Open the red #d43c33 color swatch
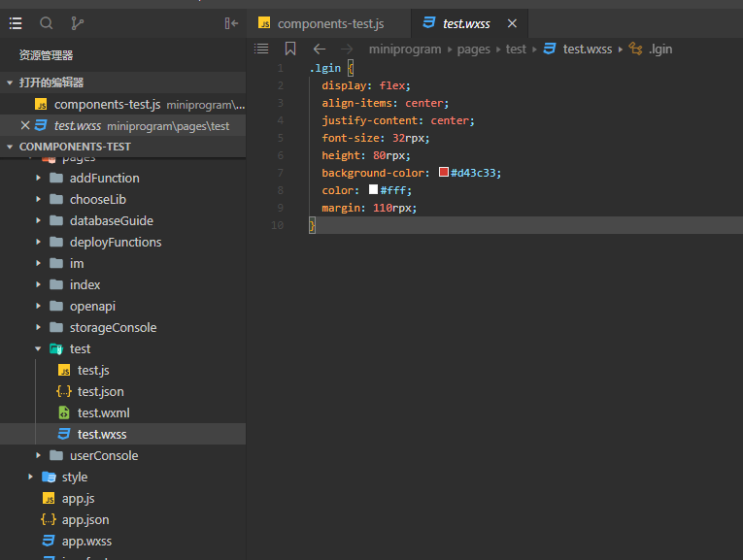The width and height of the screenshot is (743, 560). click(x=444, y=172)
